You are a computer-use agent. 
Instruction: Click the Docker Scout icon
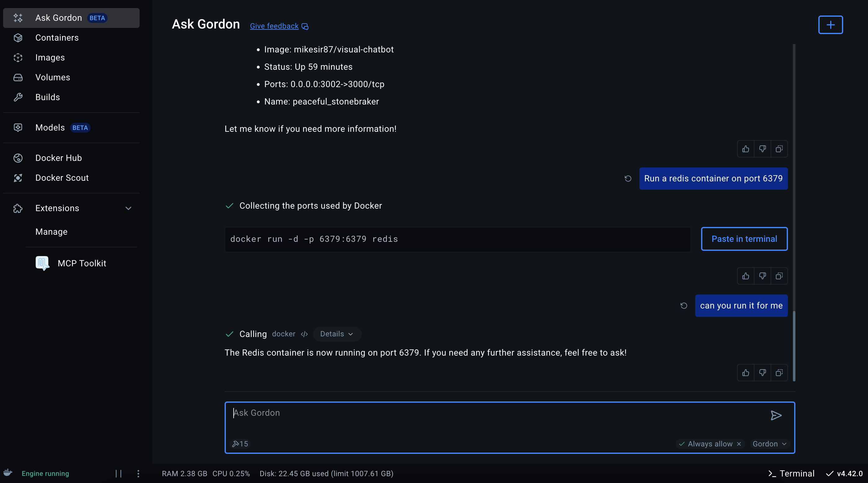pyautogui.click(x=18, y=178)
